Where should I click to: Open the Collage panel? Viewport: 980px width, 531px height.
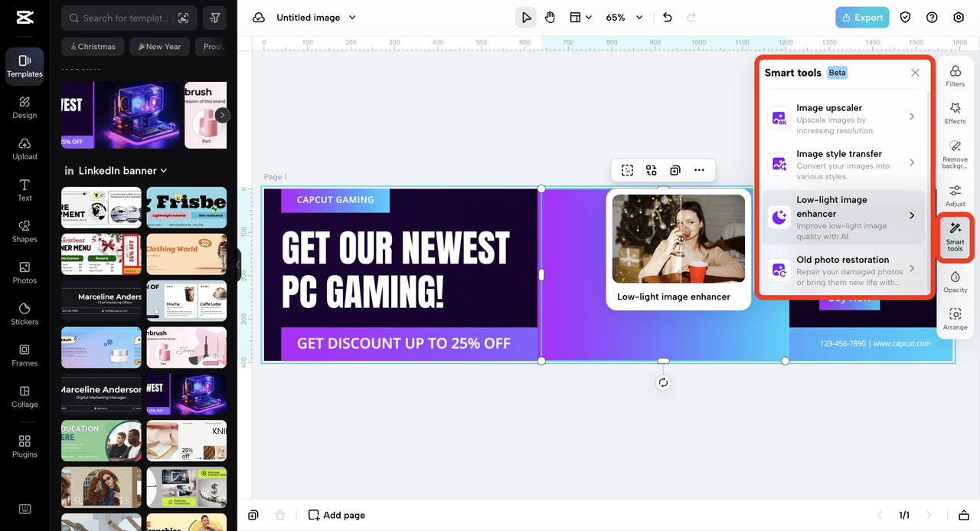click(x=24, y=396)
